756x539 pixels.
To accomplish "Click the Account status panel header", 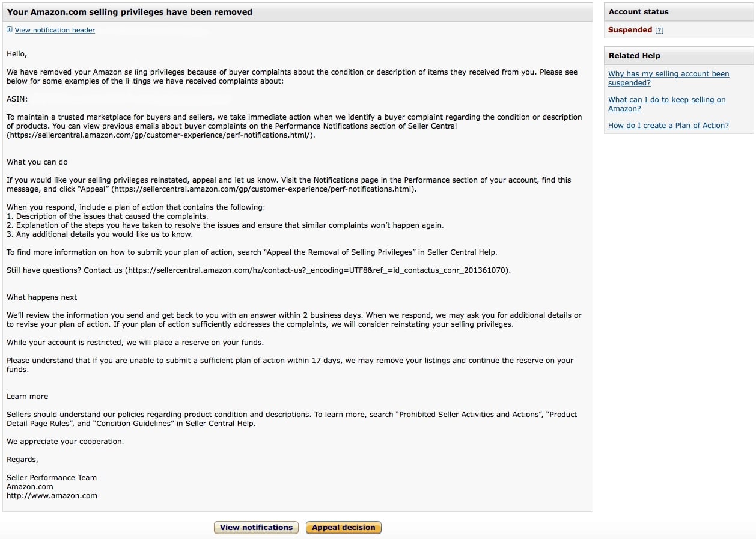I will pos(678,12).
